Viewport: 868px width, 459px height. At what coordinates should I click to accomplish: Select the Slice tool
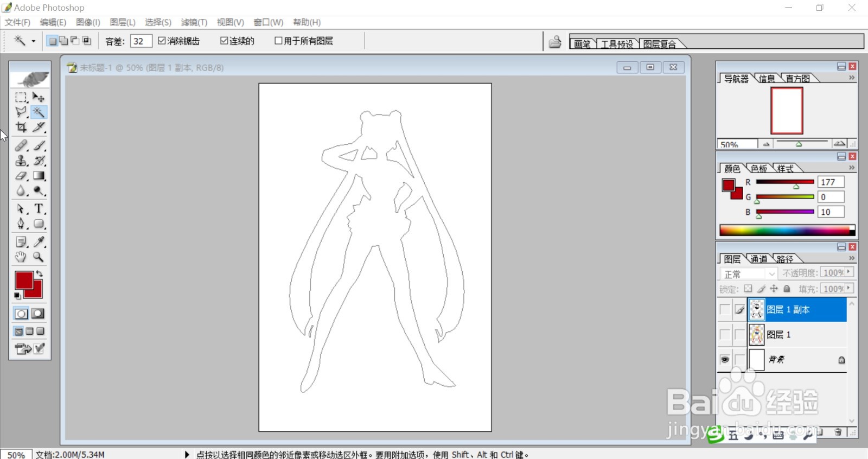coord(39,127)
